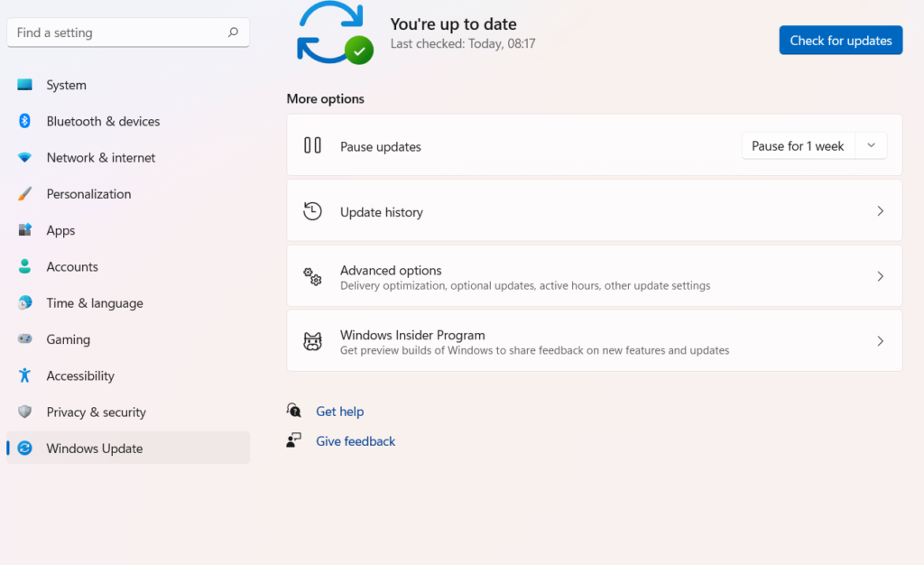Open Windows Insider Program via its chevron
Image resolution: width=924 pixels, height=565 pixels.
click(x=880, y=341)
